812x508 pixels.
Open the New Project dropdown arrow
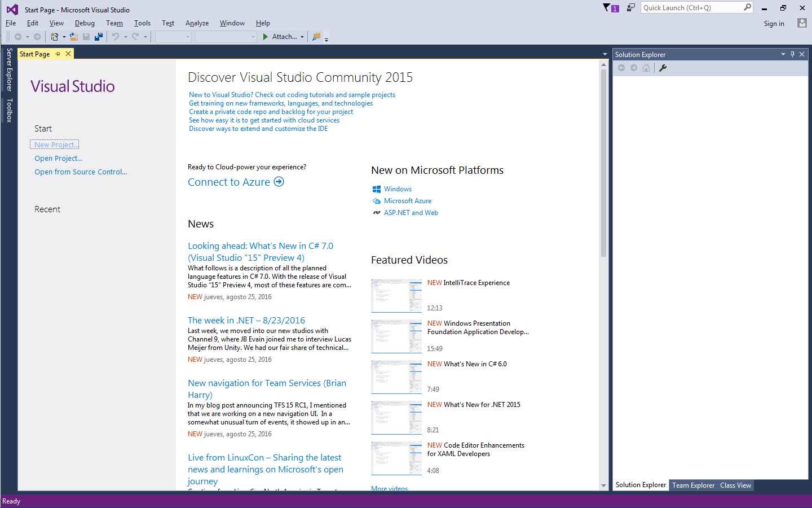(x=64, y=37)
